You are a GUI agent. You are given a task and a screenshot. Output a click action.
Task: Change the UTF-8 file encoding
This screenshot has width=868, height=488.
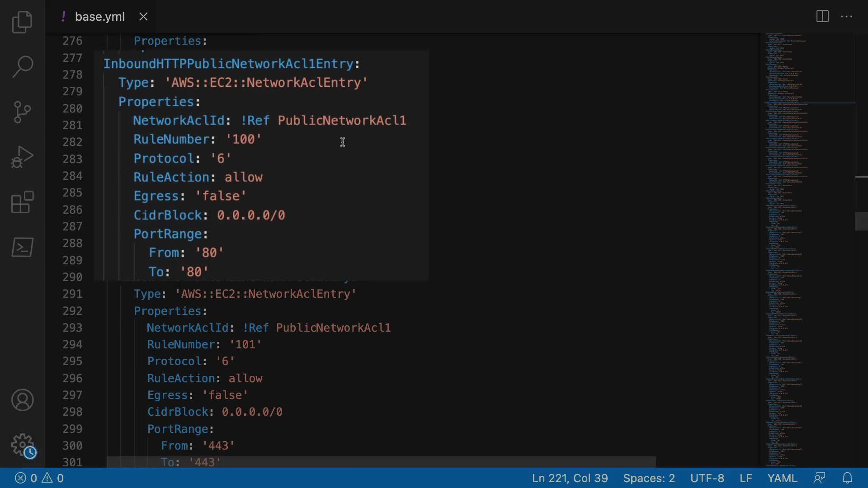[x=707, y=478]
